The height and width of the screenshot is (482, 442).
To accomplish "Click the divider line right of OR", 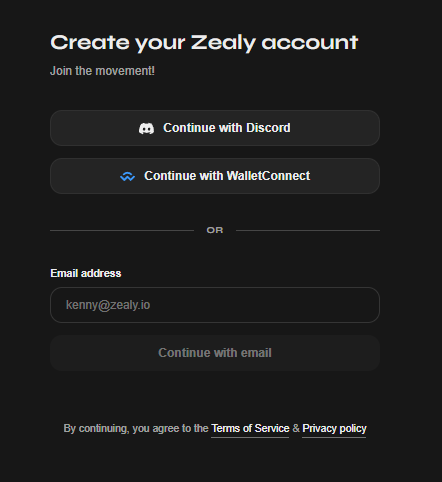I will point(308,230).
